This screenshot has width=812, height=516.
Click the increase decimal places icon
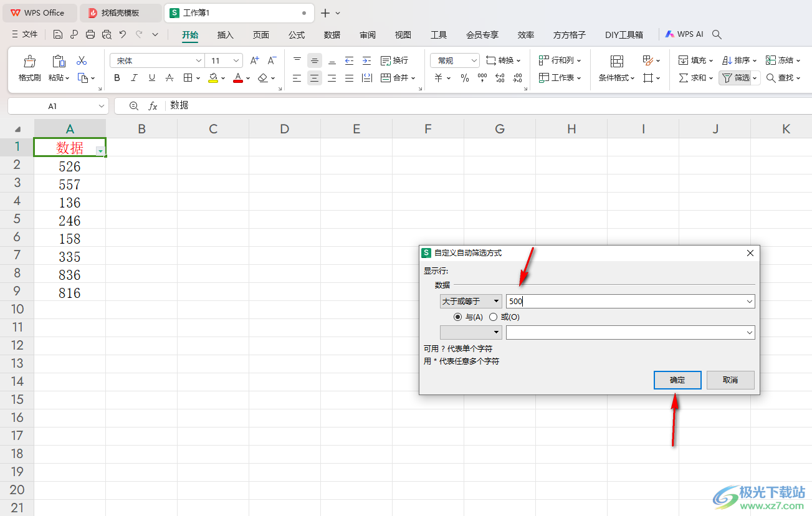point(500,78)
